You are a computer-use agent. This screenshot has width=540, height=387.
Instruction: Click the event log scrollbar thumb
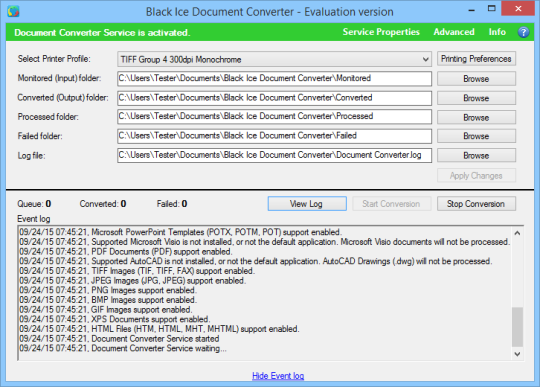coord(517,327)
